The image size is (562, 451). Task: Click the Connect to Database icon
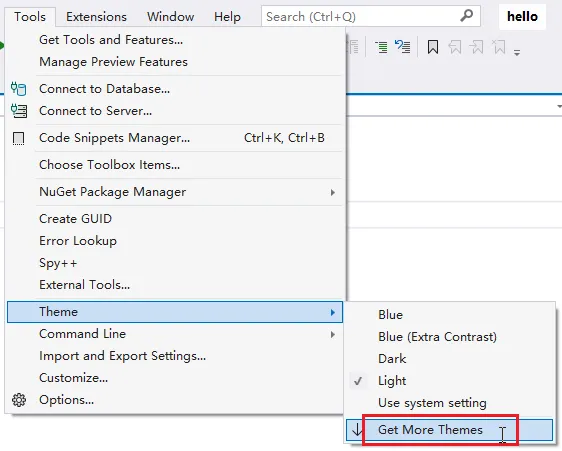tap(18, 89)
